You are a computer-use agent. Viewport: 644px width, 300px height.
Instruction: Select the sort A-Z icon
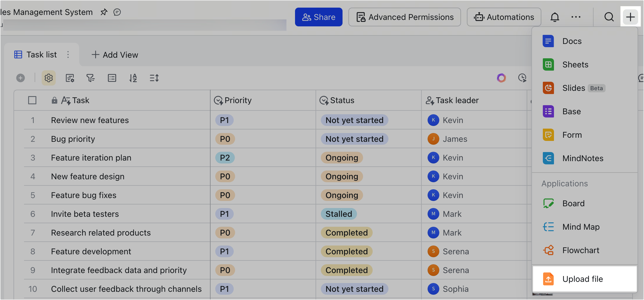pyautogui.click(x=133, y=78)
